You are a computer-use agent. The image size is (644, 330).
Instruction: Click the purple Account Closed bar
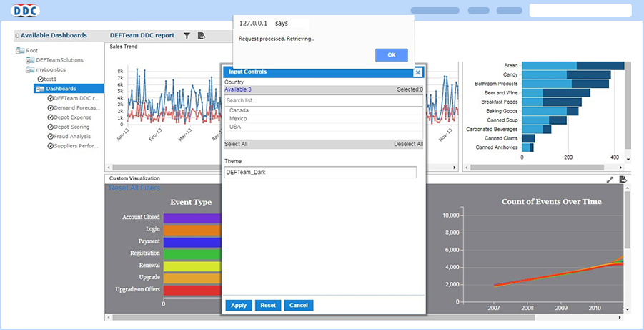pyautogui.click(x=192, y=218)
